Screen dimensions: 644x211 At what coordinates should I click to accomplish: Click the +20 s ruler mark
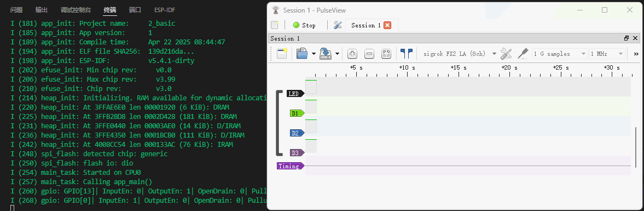coord(509,67)
